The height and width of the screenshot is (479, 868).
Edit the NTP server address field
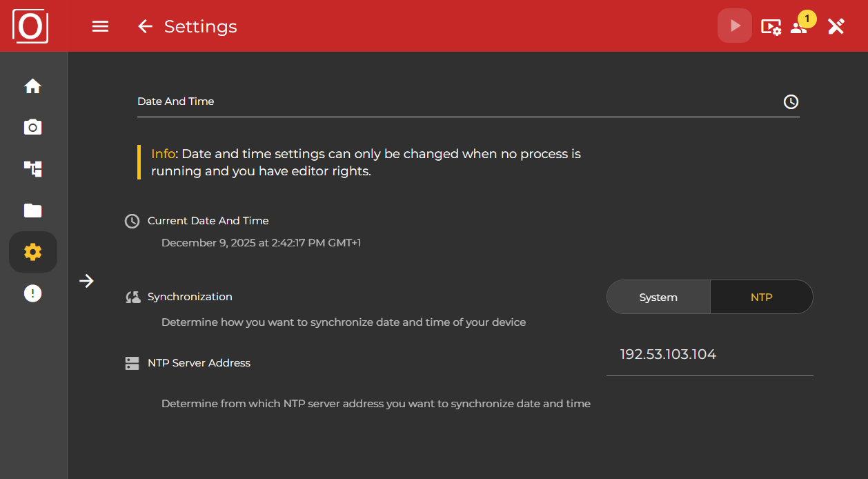click(709, 354)
